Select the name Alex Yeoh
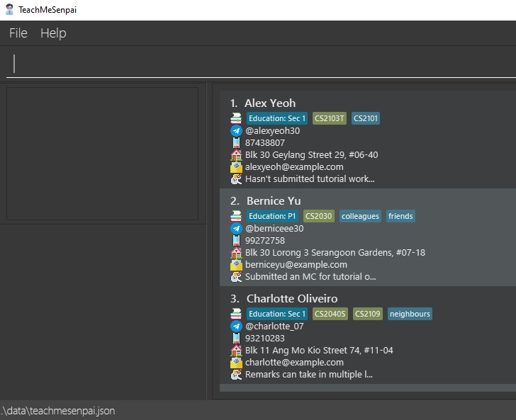516x420 pixels. (270, 103)
